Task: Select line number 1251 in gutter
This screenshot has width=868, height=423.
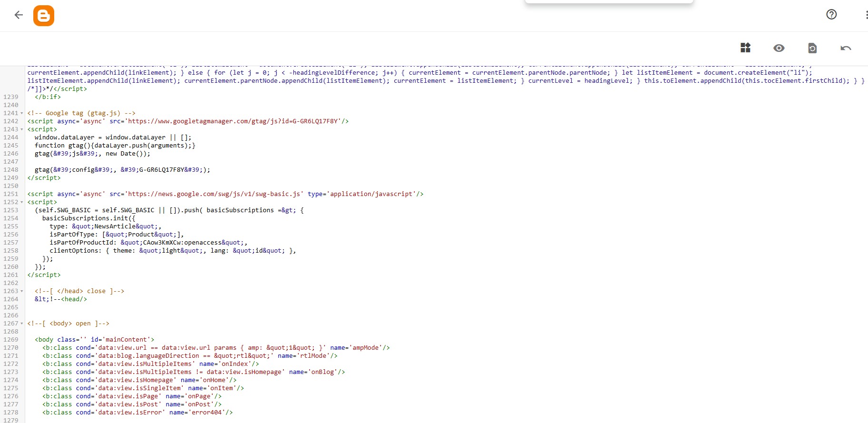Action: pos(11,194)
